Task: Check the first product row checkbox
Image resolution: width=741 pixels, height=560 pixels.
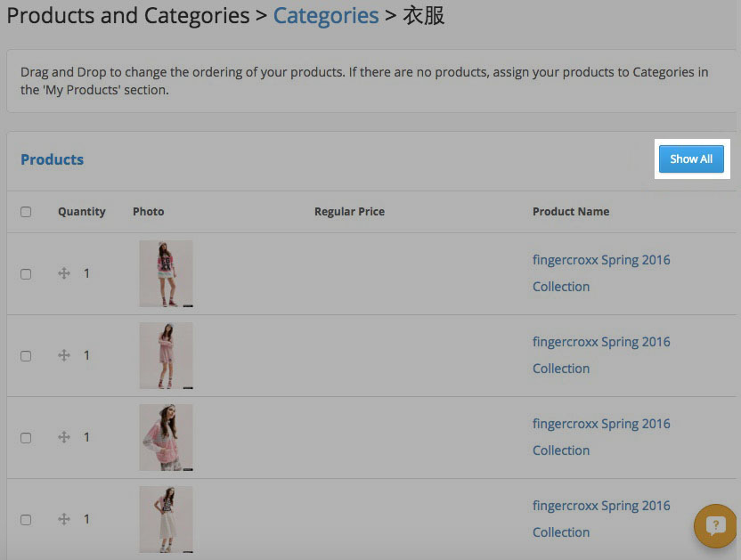Action: click(x=26, y=274)
